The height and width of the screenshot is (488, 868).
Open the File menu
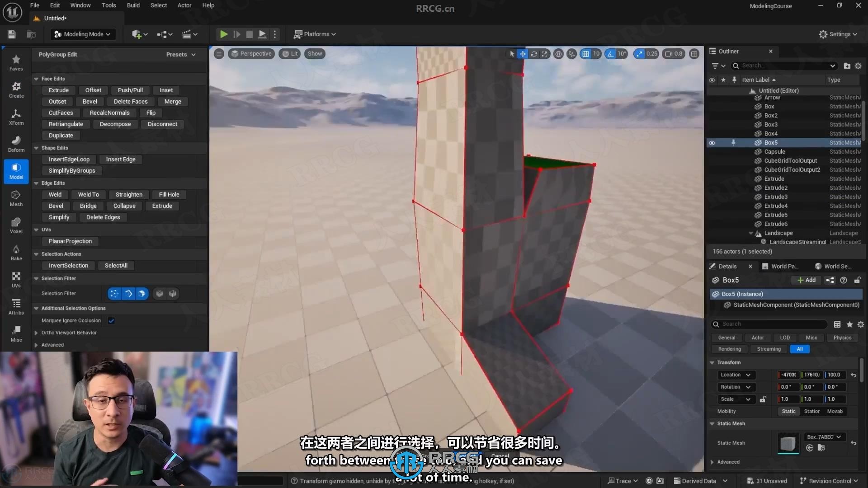(34, 5)
